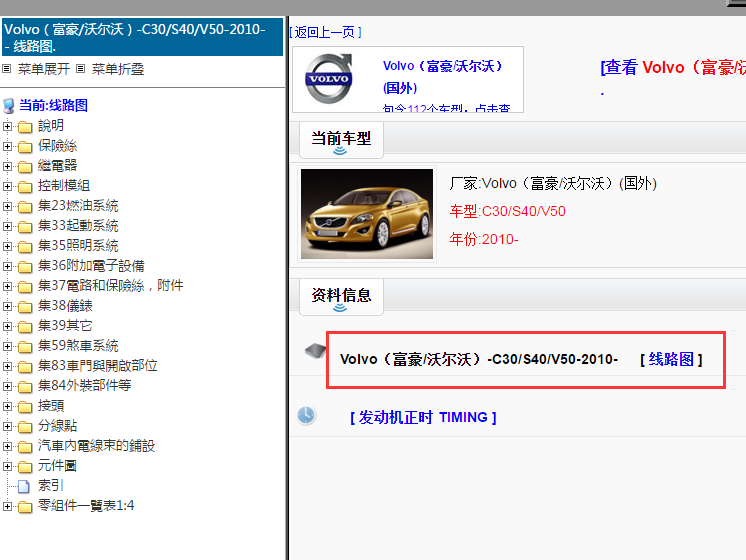Select the 汽車內電線束的鋪設 tree item

point(96,445)
